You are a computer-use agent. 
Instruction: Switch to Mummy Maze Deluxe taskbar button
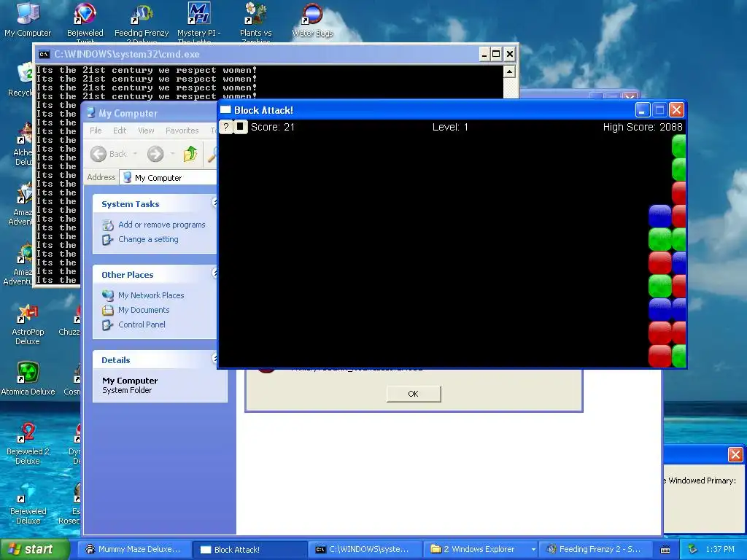click(133, 550)
